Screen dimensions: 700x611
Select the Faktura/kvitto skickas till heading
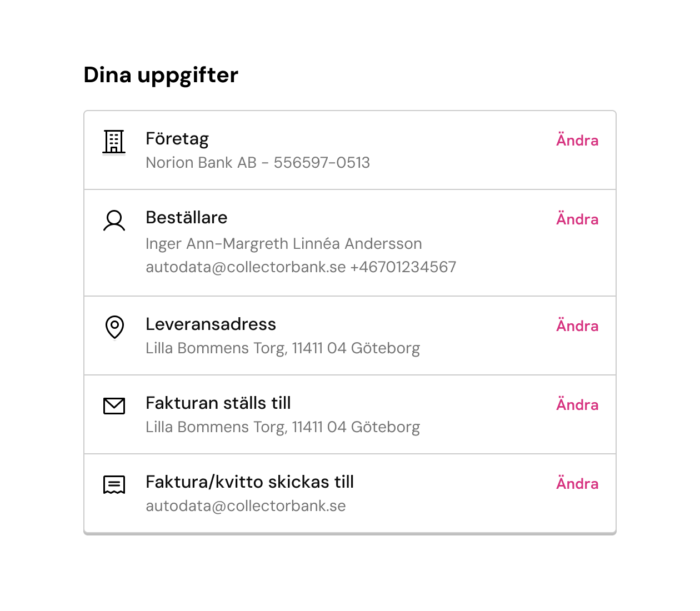coord(250,482)
